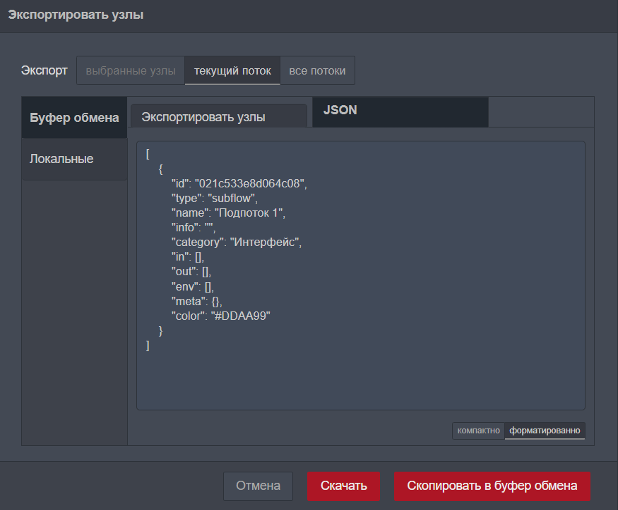
Task: Open the 'Локальные' side tab
Action: coord(62,159)
